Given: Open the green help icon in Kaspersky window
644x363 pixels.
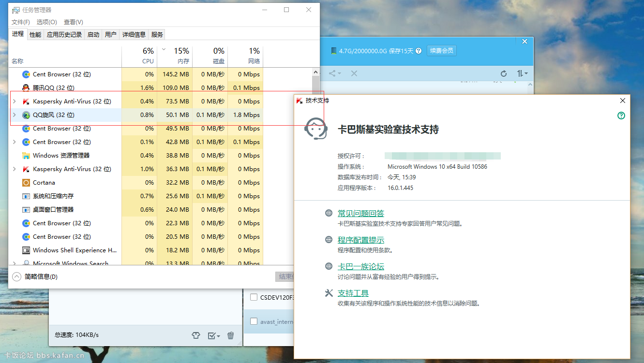Looking at the screenshot, I should (621, 116).
